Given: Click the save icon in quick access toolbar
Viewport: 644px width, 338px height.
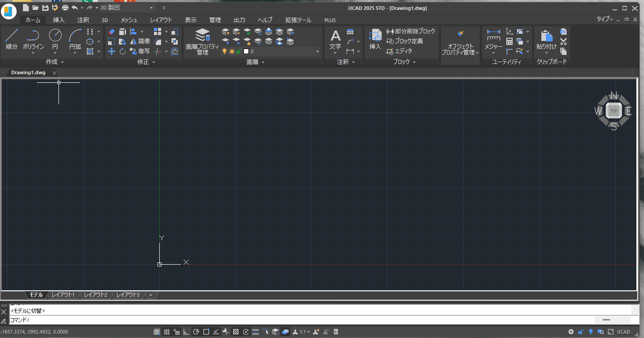Looking at the screenshot, I should point(45,8).
